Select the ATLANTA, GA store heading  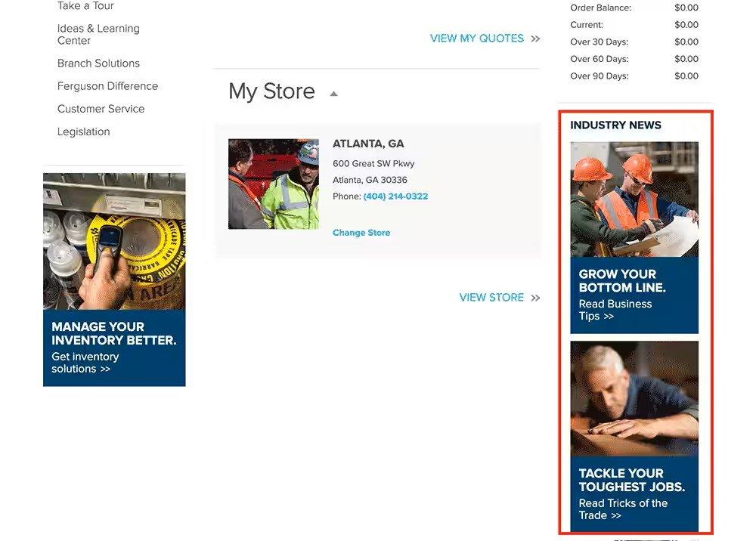368,144
